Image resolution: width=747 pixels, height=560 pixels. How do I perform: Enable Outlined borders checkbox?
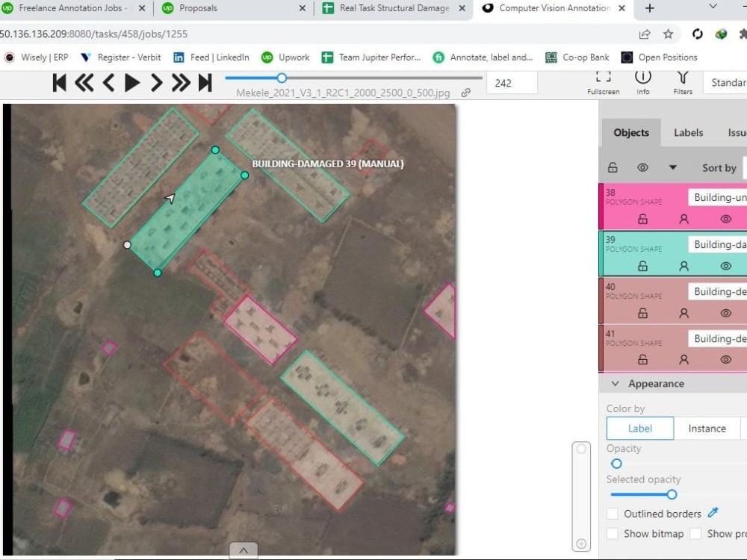613,514
